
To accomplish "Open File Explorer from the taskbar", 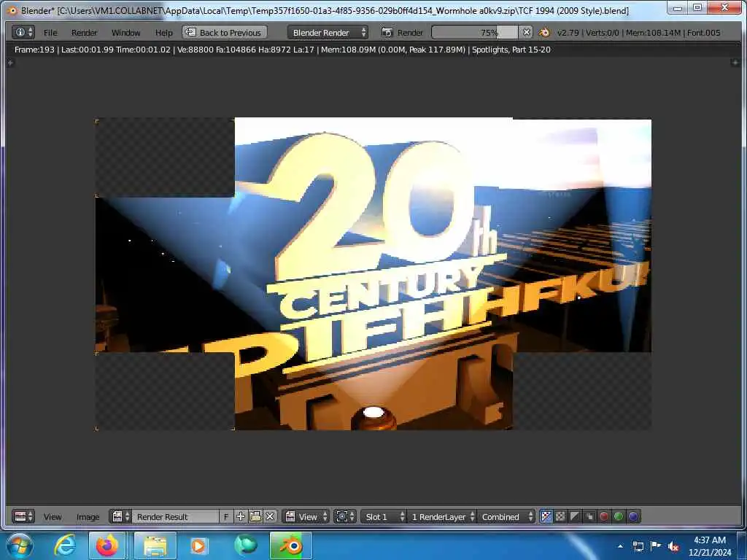I will [x=155, y=545].
